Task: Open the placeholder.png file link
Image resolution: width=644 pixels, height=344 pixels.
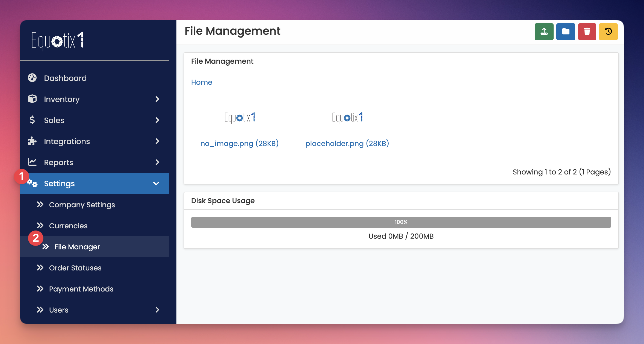Action: 347,143
